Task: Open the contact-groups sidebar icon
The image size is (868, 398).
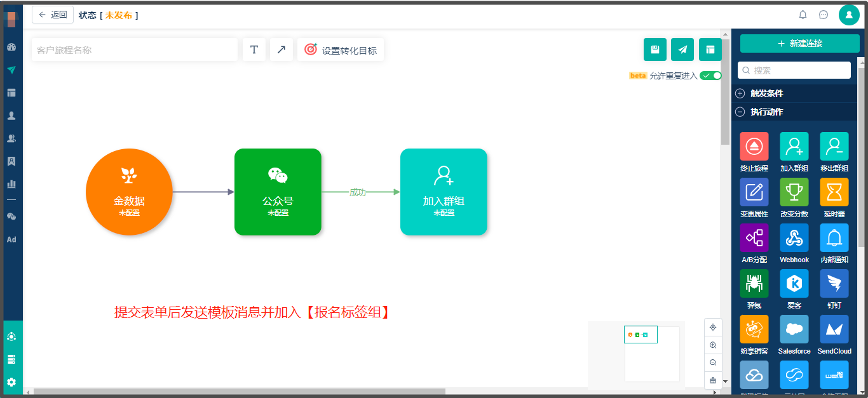Action: (11, 138)
